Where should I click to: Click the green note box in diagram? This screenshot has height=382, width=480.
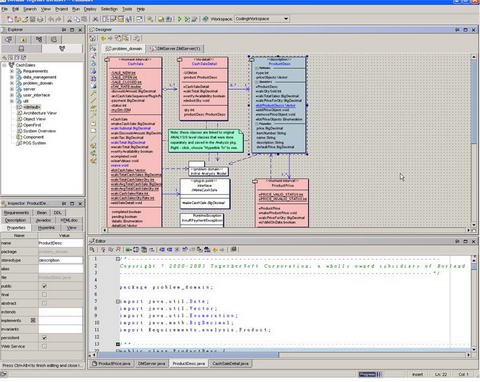[206, 141]
